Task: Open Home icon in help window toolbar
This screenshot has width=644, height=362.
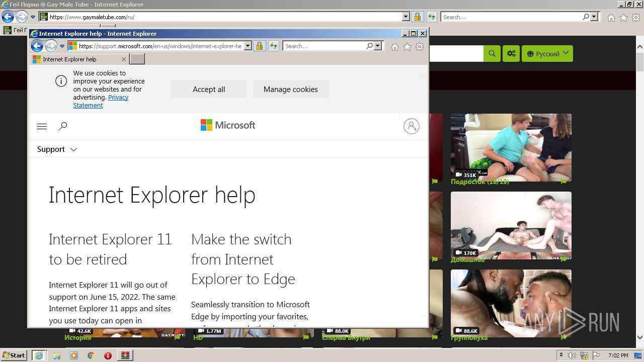Action: [x=395, y=47]
